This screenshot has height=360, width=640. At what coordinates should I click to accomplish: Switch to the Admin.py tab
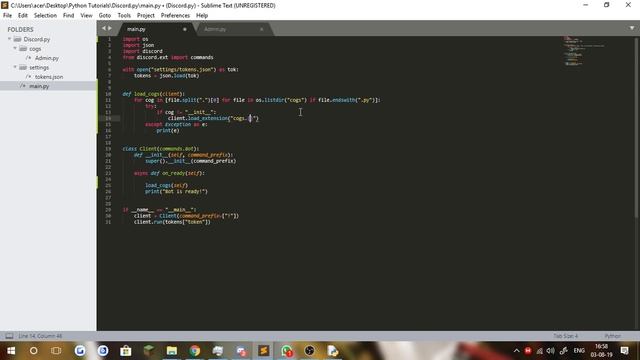point(233,29)
